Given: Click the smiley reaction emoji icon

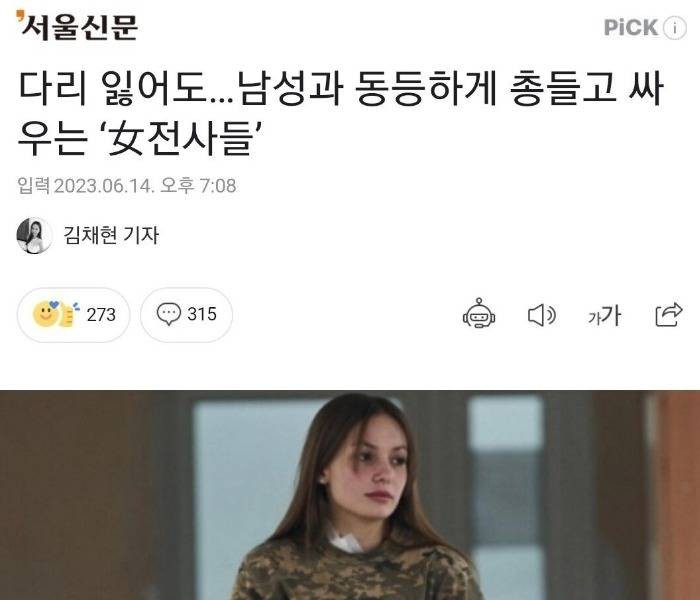Looking at the screenshot, I should click(46, 314).
